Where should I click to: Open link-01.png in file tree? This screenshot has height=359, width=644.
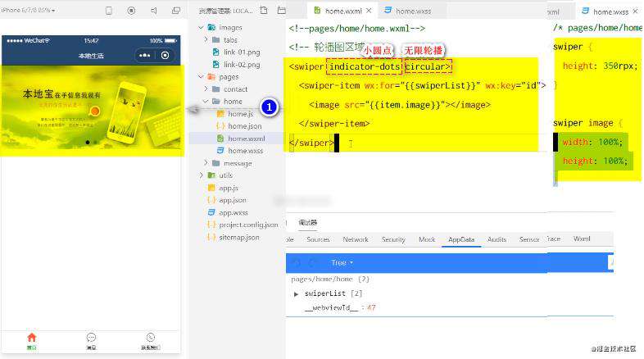point(242,52)
